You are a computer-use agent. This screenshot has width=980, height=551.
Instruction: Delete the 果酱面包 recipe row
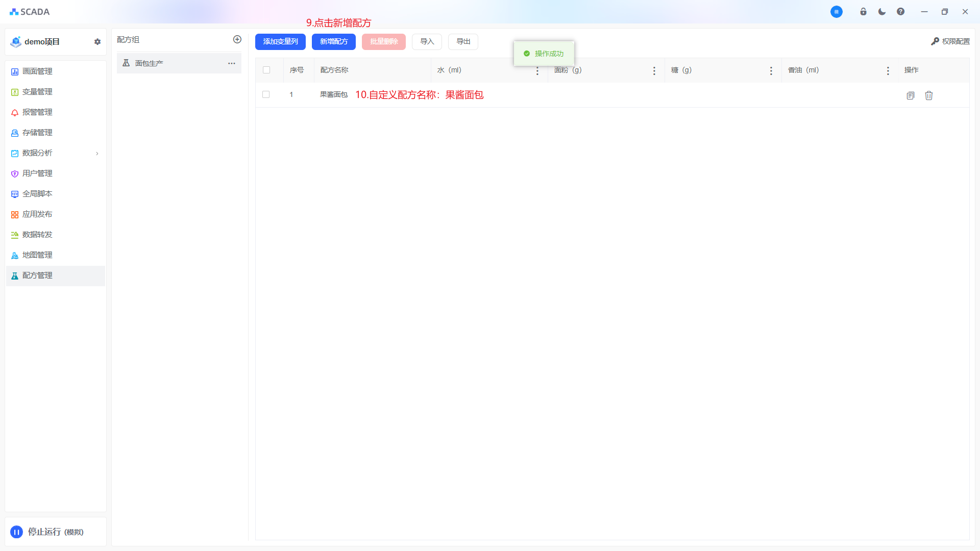[x=929, y=95]
